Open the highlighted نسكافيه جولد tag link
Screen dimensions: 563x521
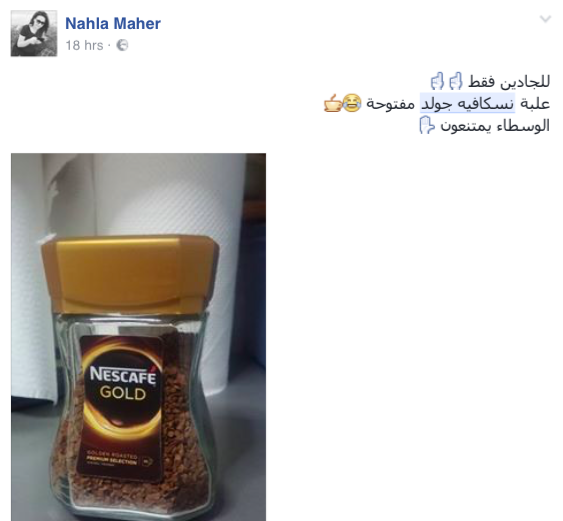tap(468, 103)
